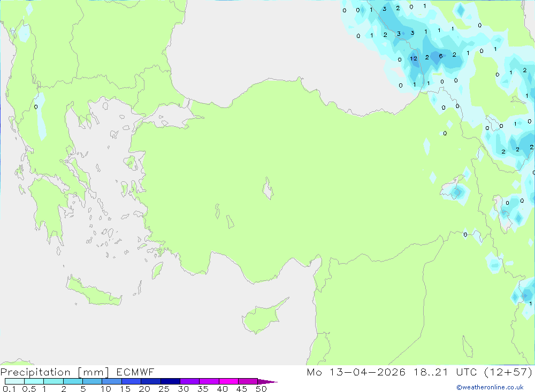Click the legend tick label '0.5'
Viewport: 535px width, 392px height.
pyautogui.click(x=29, y=389)
